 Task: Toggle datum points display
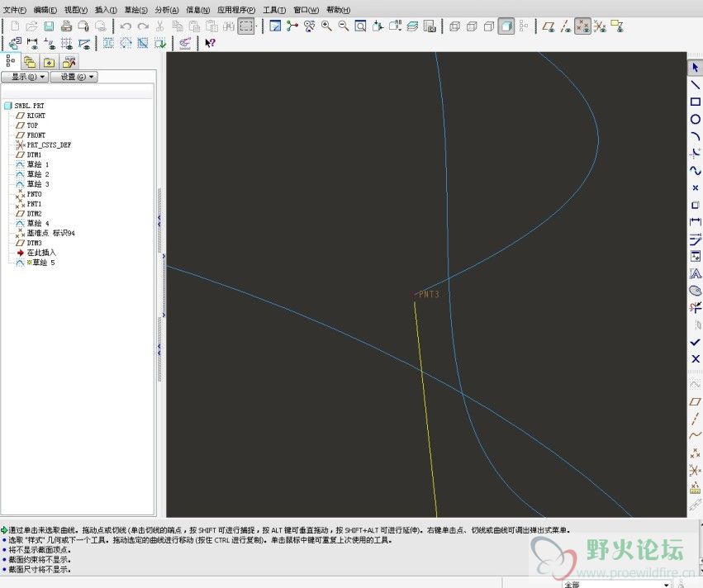(582, 26)
